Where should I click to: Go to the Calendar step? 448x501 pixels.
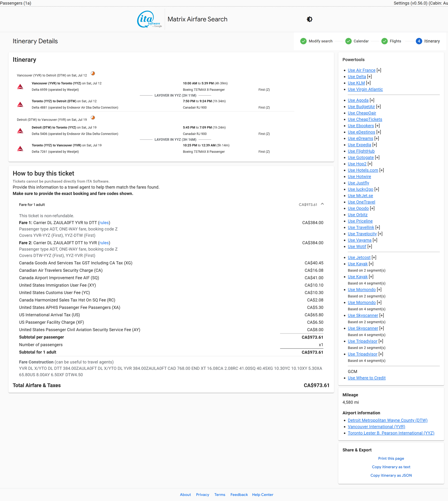tap(361, 41)
